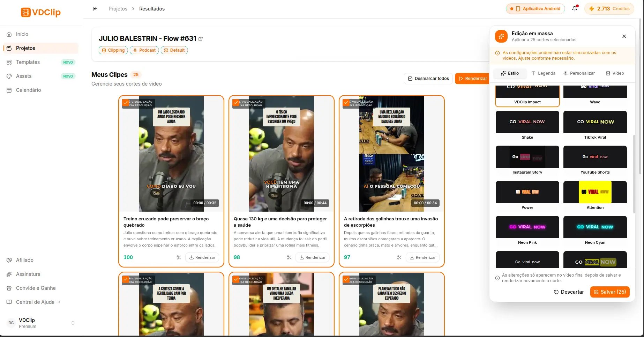Click the style list scrollbar
This screenshot has width=644, height=337.
tap(634, 174)
